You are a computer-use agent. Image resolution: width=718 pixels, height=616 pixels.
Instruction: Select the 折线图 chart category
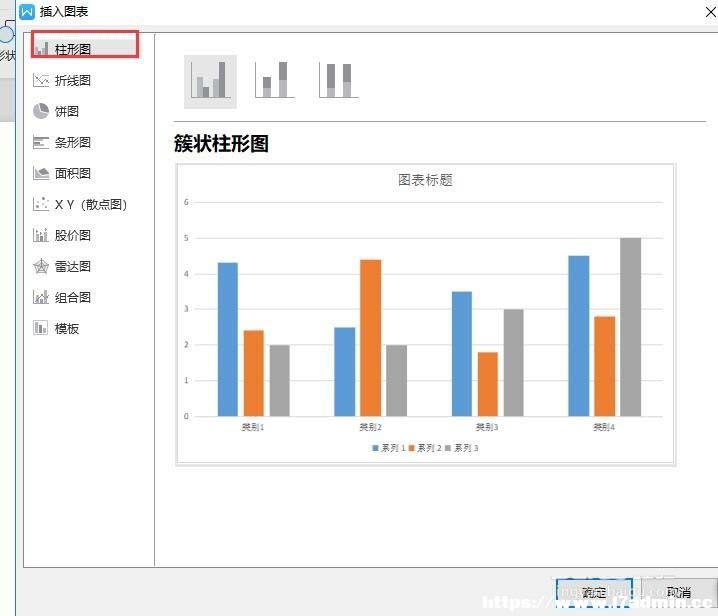[x=72, y=81]
